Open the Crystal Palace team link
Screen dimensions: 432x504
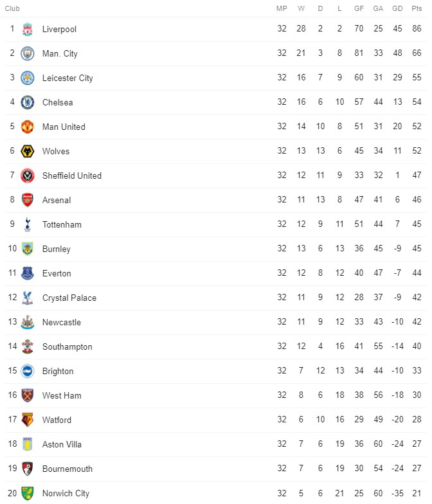pyautogui.click(x=69, y=298)
